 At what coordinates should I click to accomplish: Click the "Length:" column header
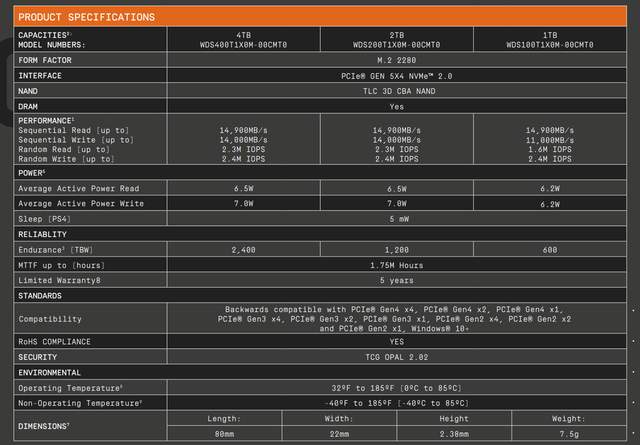pyautogui.click(x=224, y=419)
